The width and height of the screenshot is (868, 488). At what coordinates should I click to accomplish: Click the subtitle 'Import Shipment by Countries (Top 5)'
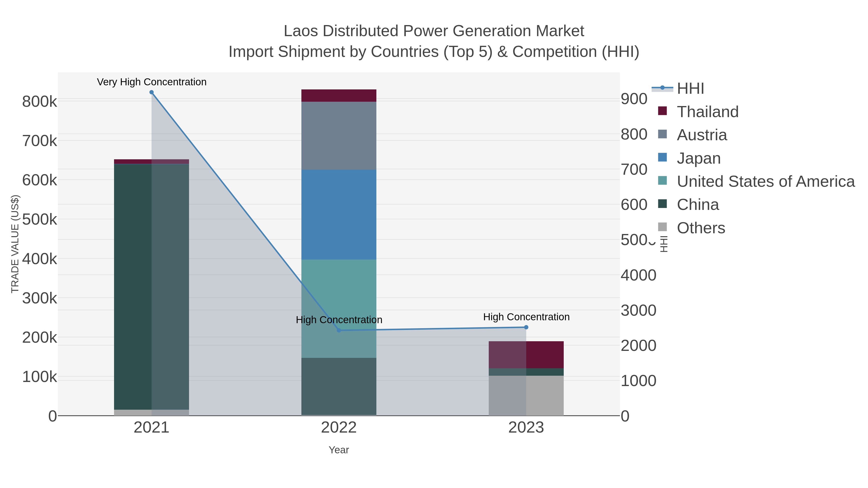(x=360, y=52)
